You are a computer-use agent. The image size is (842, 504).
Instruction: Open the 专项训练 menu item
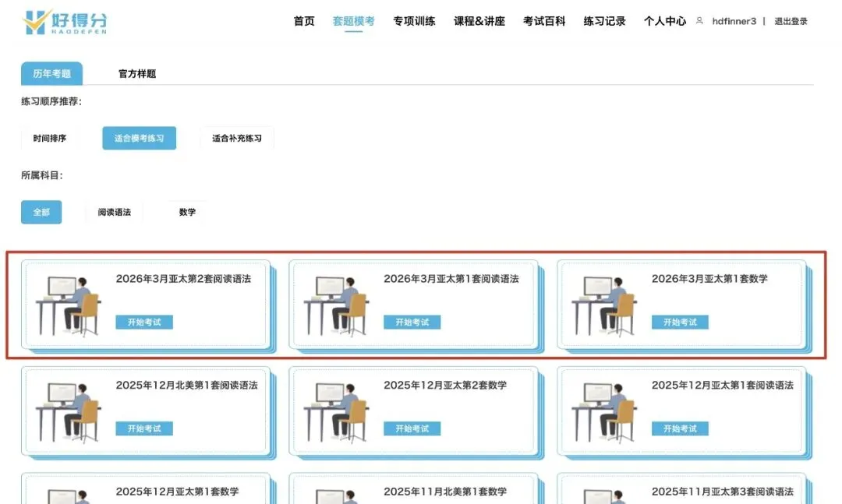(x=415, y=21)
